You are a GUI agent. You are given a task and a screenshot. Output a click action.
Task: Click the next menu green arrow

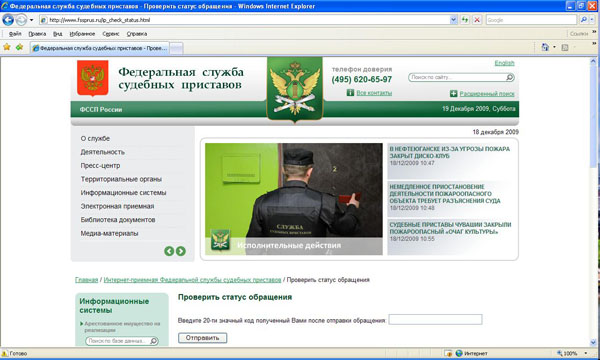pyautogui.click(x=181, y=251)
